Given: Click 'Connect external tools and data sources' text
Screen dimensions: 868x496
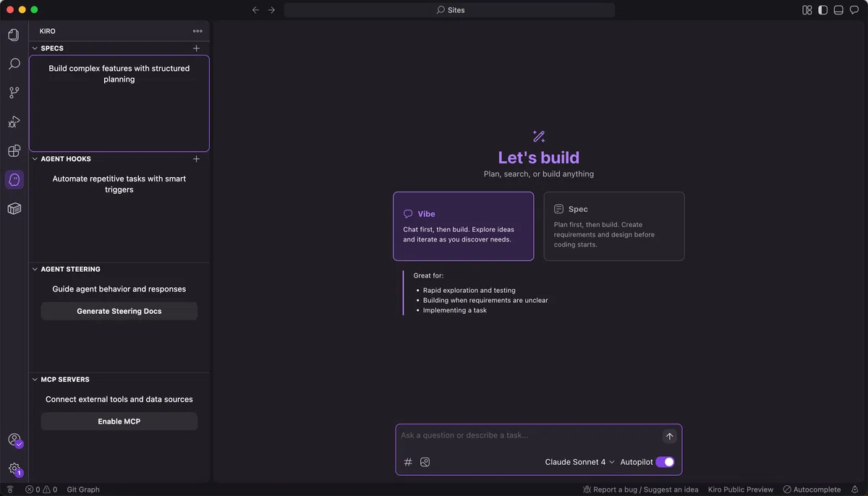Looking at the screenshot, I should 119,399.
